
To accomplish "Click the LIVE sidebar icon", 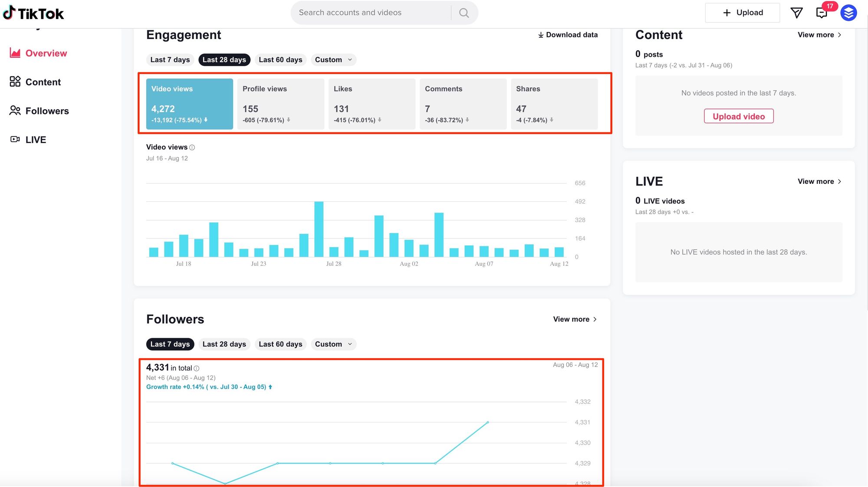I will tap(14, 139).
